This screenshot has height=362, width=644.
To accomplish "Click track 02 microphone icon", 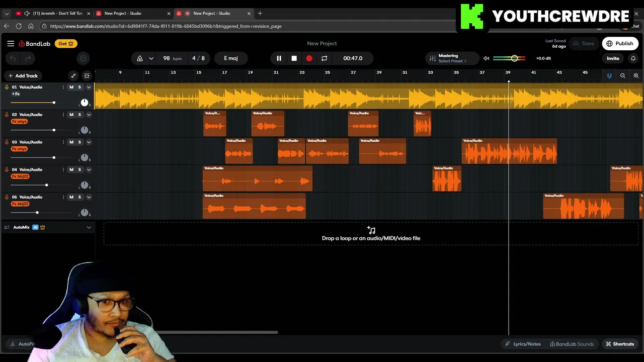I will point(7,115).
